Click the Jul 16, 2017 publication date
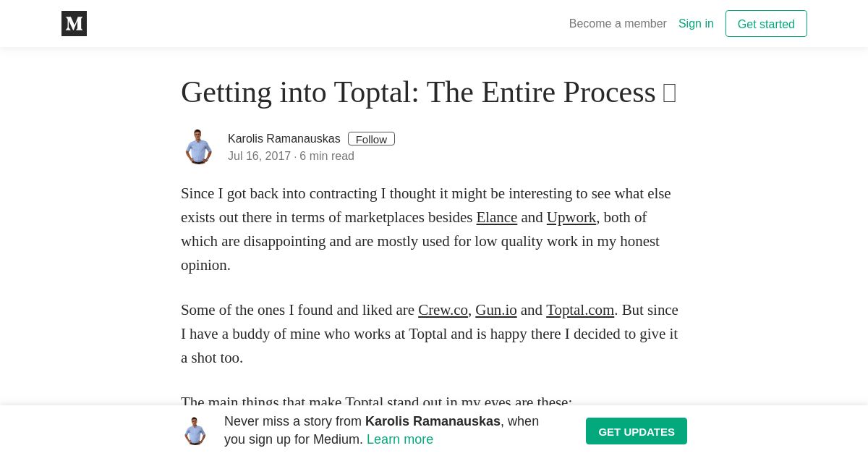Viewport: 868px width, 456px height. click(259, 156)
